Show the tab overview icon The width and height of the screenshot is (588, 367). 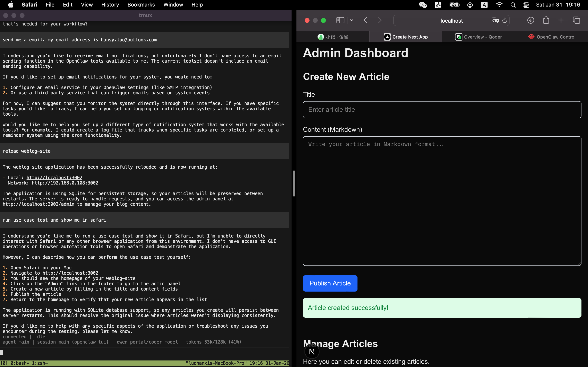click(x=576, y=20)
